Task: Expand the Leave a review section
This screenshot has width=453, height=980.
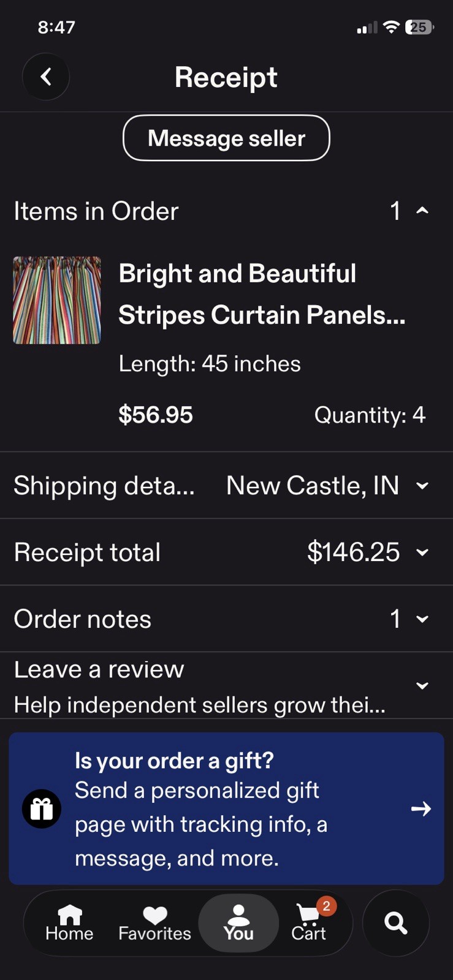Action: (226, 685)
